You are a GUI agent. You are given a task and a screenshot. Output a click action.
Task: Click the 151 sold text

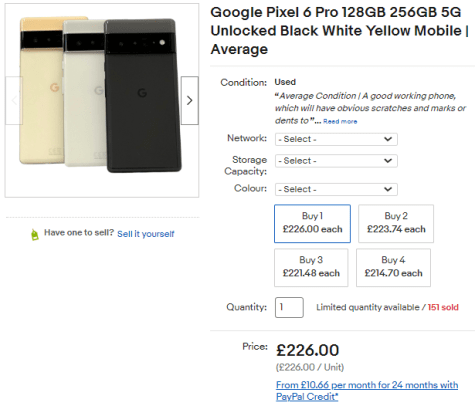(443, 307)
